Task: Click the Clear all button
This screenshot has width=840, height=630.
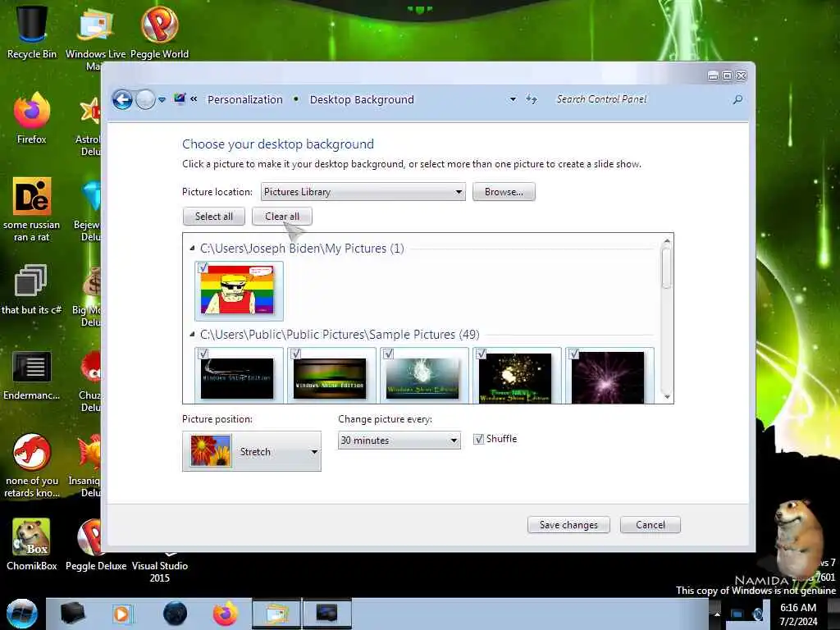Action: 282,217
